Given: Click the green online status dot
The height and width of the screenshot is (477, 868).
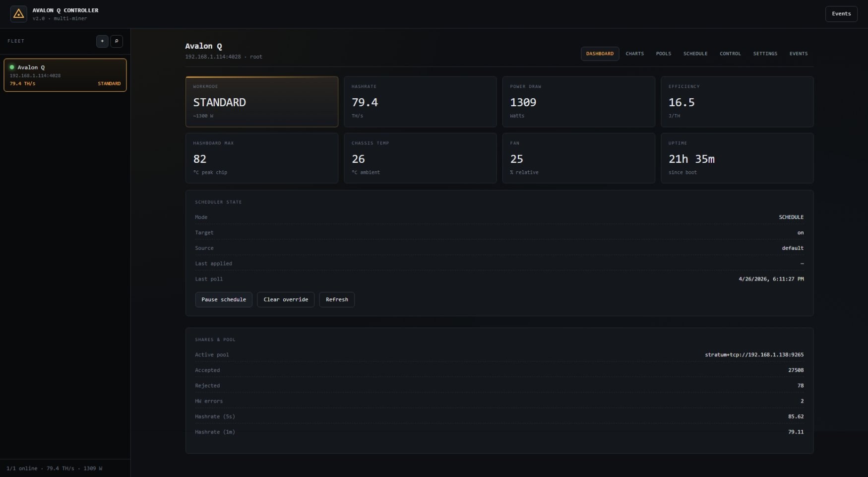Looking at the screenshot, I should (x=12, y=67).
